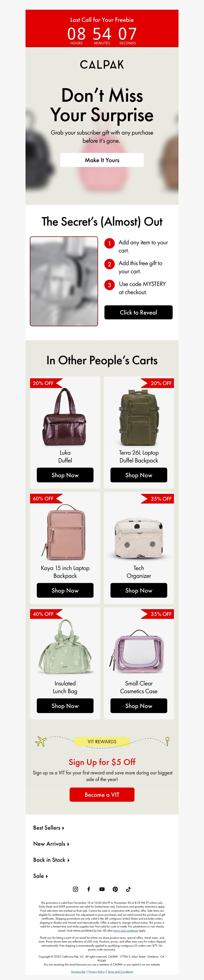Viewport: 204px width, 980px height.
Task: Open the Unsubscribe link
Action: pyautogui.click(x=78, y=972)
